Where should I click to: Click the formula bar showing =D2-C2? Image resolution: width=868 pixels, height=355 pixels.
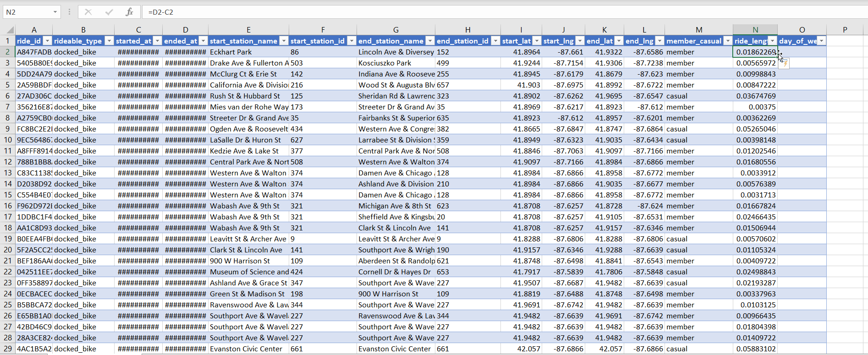[504, 12]
